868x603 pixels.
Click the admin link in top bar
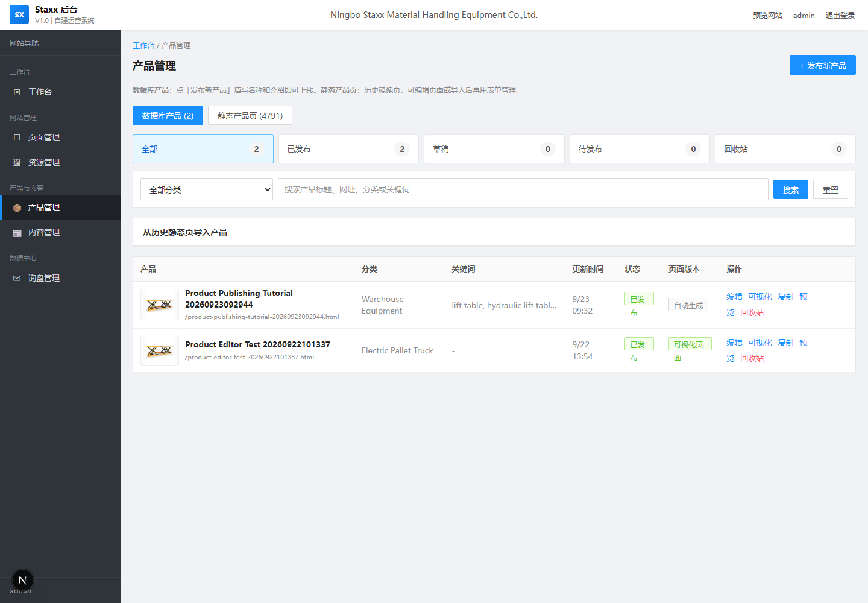coord(804,15)
